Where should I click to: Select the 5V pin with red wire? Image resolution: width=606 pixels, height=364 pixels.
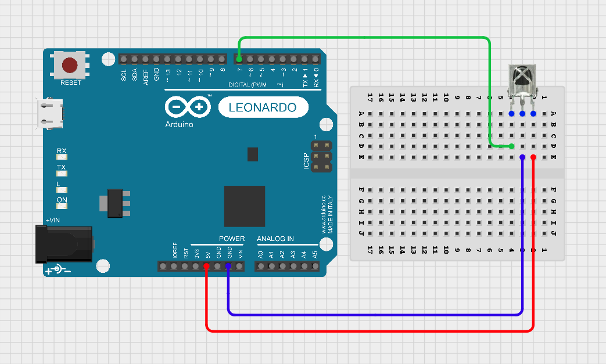206,266
